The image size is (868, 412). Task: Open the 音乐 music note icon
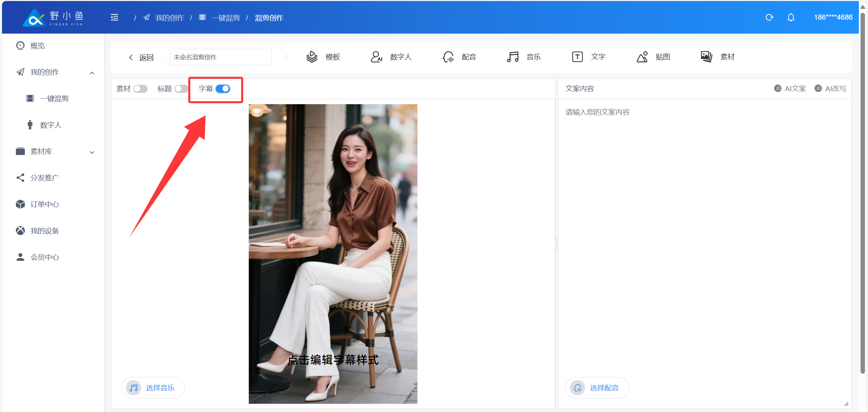[x=513, y=57]
